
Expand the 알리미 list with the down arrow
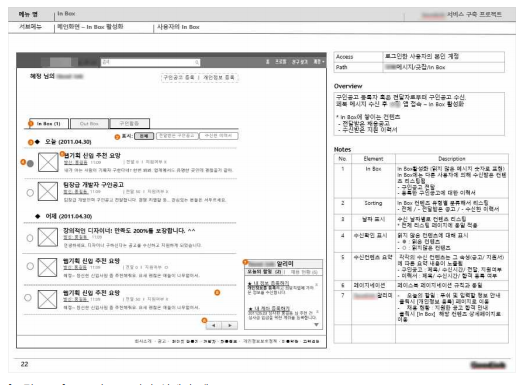[316, 325]
